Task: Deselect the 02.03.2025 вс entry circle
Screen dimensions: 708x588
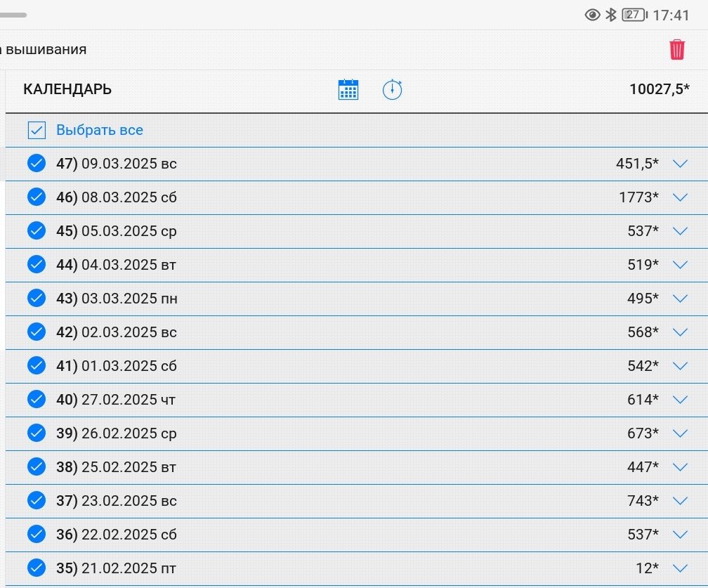Action: [x=37, y=332]
